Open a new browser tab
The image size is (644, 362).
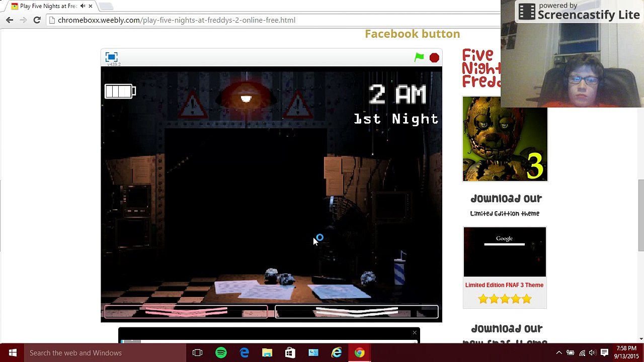[106, 7]
